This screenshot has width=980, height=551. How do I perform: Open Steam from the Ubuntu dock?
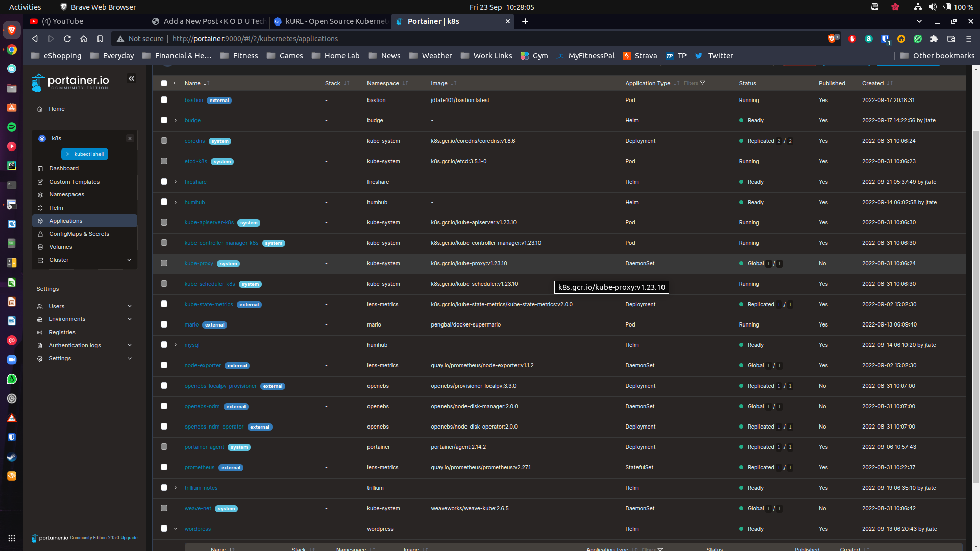(x=12, y=457)
